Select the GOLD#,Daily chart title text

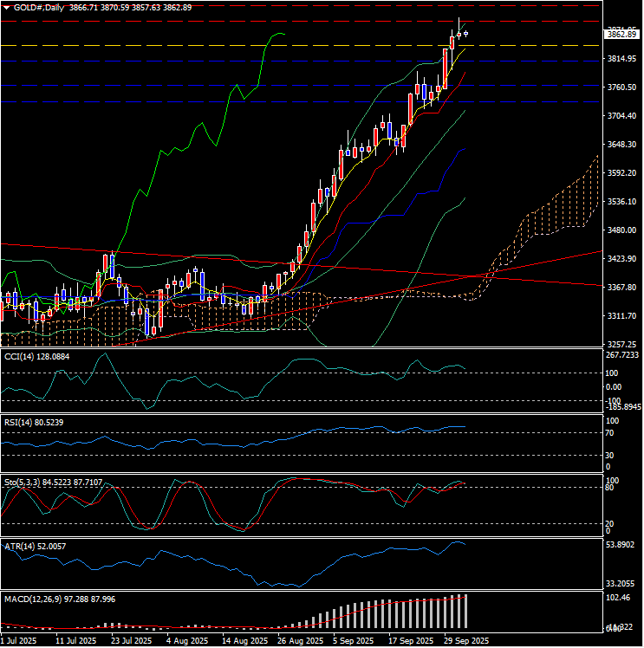(x=43, y=7)
